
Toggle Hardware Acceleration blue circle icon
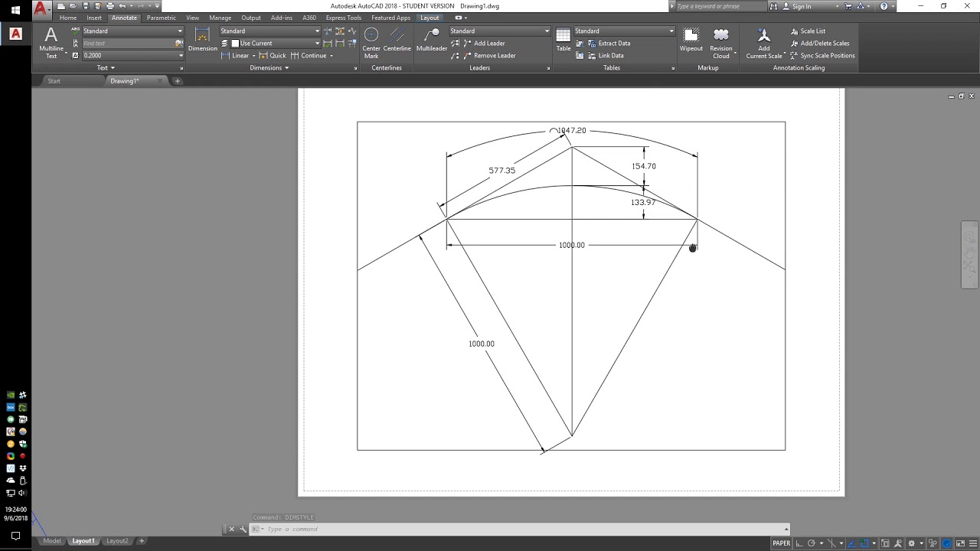946,543
